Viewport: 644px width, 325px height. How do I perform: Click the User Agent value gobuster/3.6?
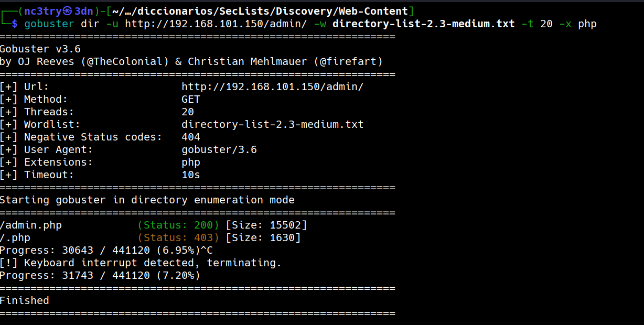[219, 149]
